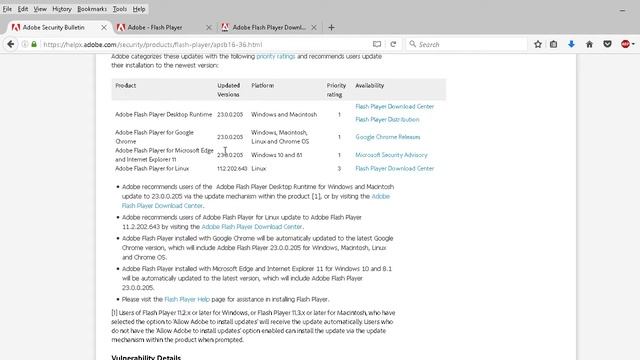Click the Platform column header
This screenshot has height=360, width=640.
[x=262, y=86]
